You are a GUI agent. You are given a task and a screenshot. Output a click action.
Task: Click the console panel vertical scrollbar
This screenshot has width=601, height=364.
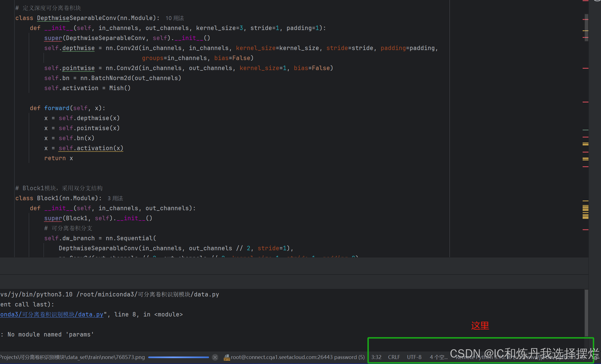click(586, 313)
